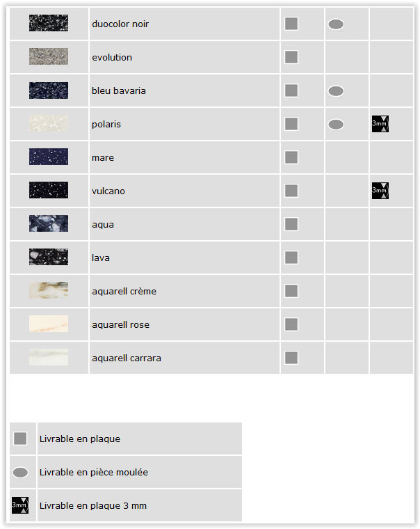Click the oval molded-piece icon for duocolor noir
This screenshot has height=529, width=420.
tap(336, 24)
